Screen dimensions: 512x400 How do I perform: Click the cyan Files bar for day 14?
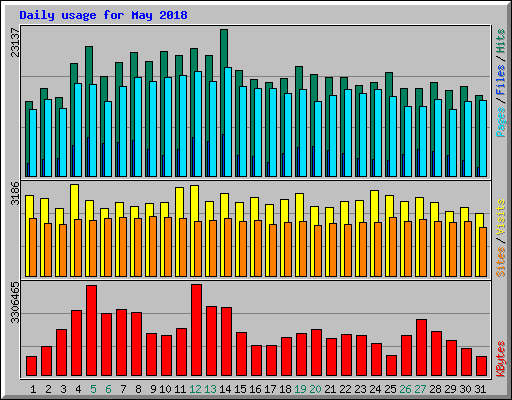tap(228, 122)
